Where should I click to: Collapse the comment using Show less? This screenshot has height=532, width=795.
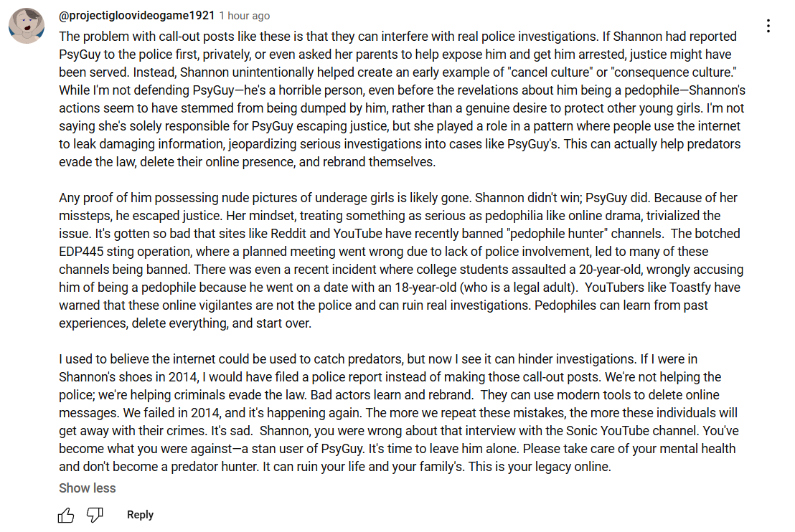pos(88,488)
